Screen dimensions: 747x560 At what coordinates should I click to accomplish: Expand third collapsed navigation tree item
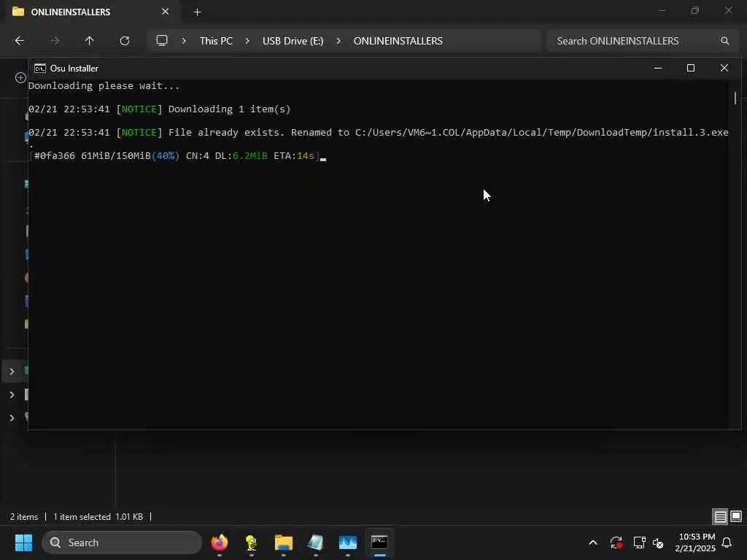point(12,418)
